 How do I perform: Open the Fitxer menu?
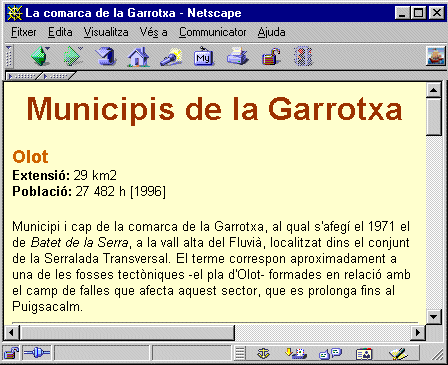(24, 32)
